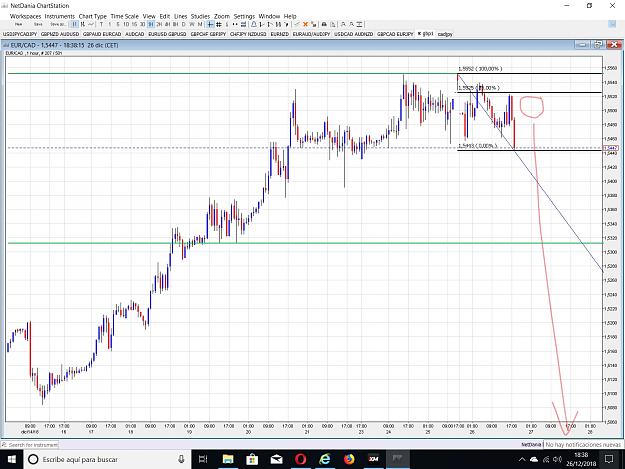Viewport: 625px width, 469px height.
Task: Switch to cadjpy workspace tab
Action: [445, 34]
